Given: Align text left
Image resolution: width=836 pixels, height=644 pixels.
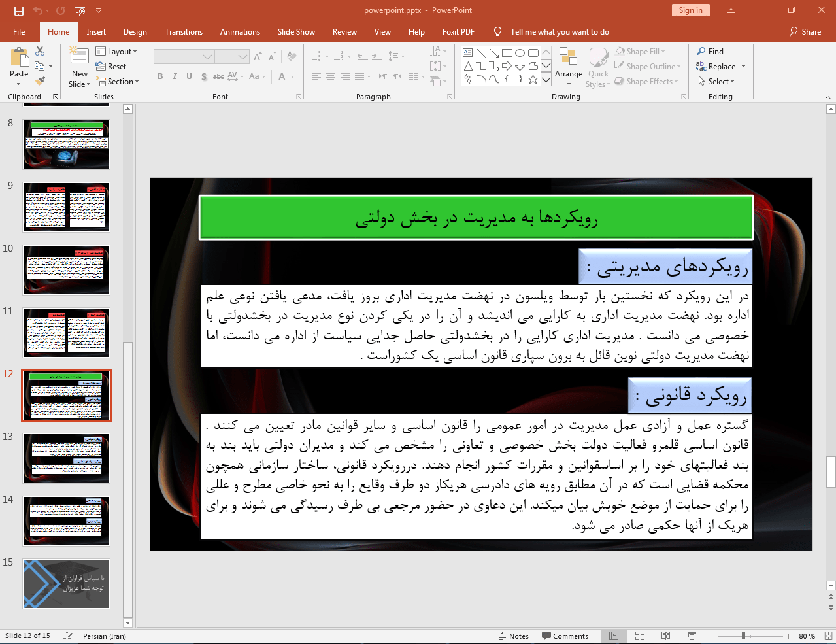Looking at the screenshot, I should 316,76.
